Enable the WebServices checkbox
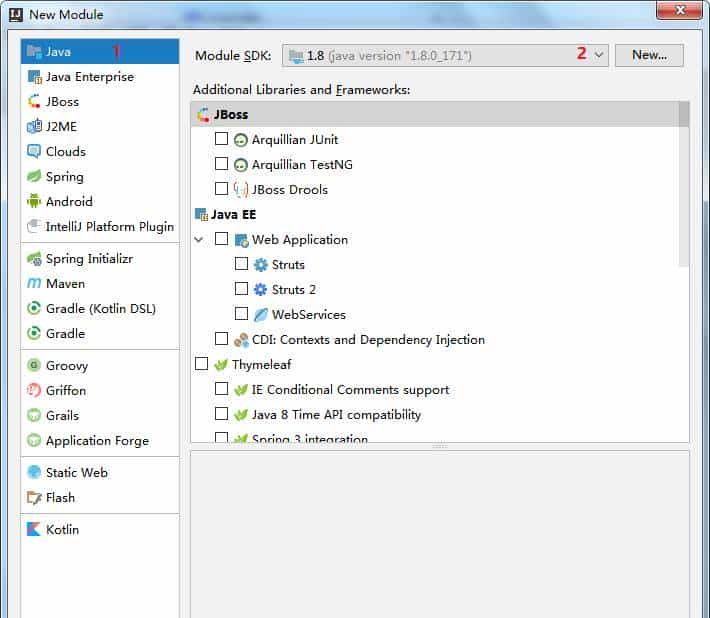Image resolution: width=710 pixels, height=618 pixels. [241, 313]
